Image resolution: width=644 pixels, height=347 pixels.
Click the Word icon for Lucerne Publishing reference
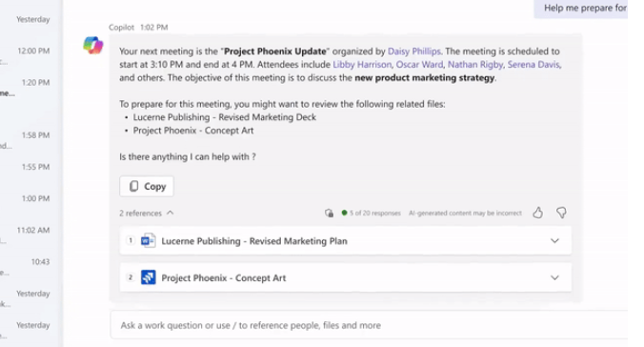(x=148, y=240)
